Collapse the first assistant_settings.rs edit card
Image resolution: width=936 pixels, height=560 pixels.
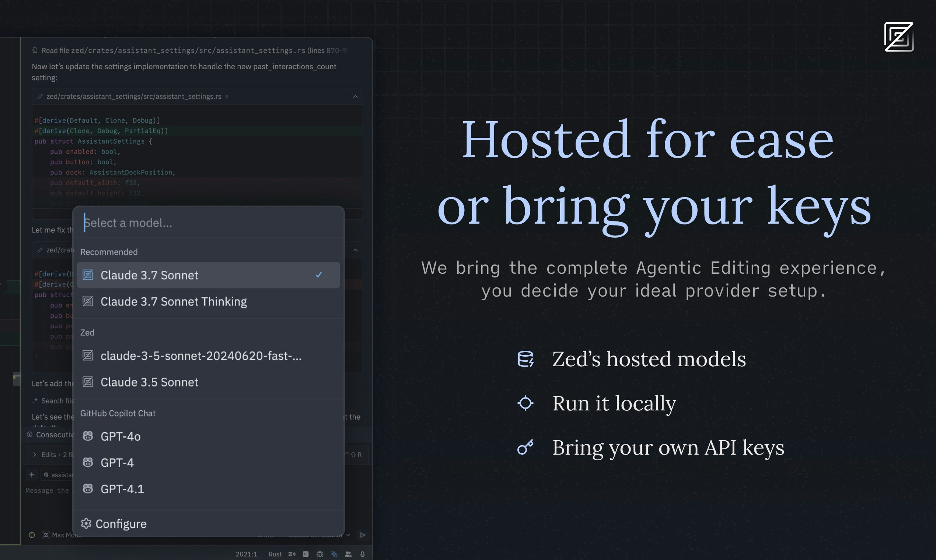(355, 97)
